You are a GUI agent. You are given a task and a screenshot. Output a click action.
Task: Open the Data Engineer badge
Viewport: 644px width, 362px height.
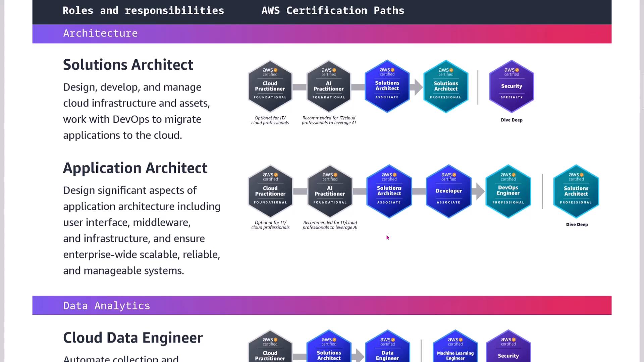click(387, 346)
